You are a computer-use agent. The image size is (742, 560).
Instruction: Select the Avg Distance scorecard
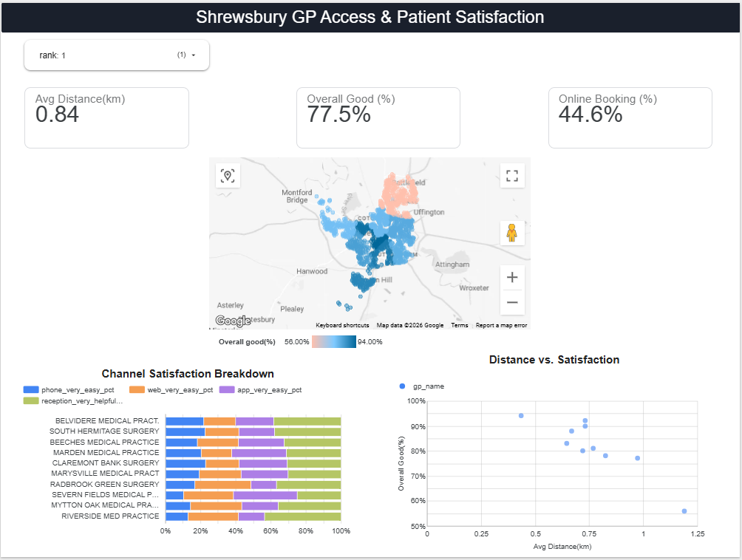[107, 117]
